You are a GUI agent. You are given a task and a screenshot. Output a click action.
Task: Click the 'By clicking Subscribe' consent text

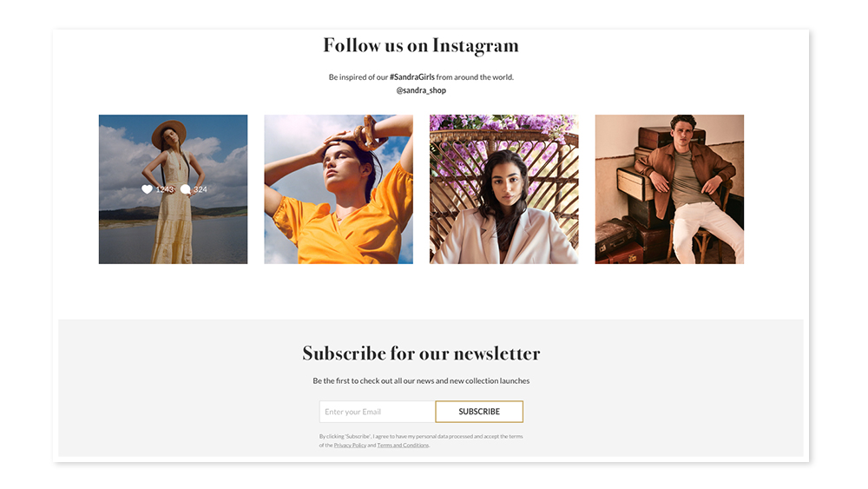pos(421,441)
